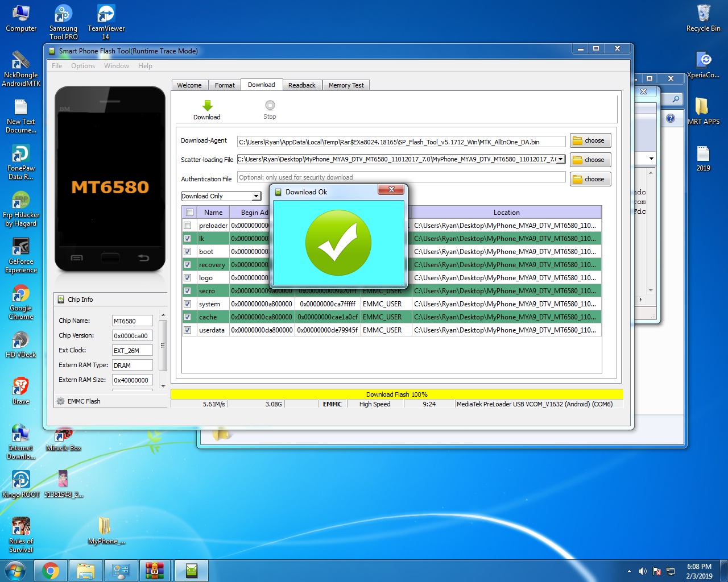Viewport: 728px width, 582px height.
Task: Select the HD VDeck desktop icon
Action: click(21, 344)
